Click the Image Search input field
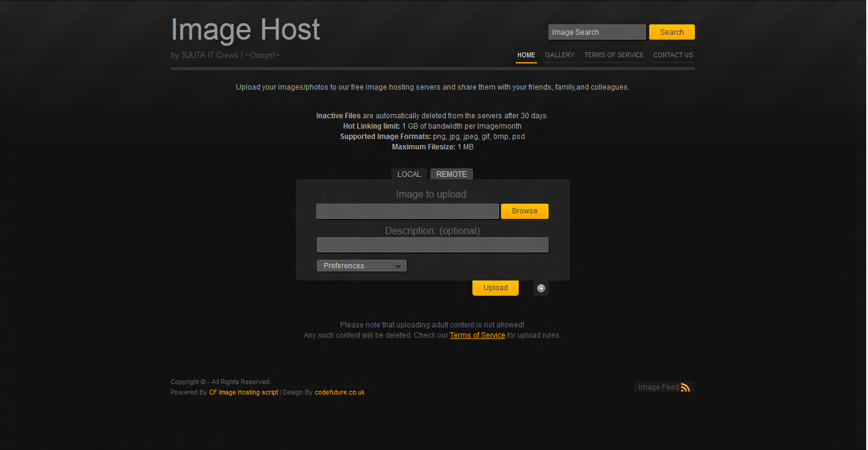868x450 pixels. pyautogui.click(x=597, y=32)
